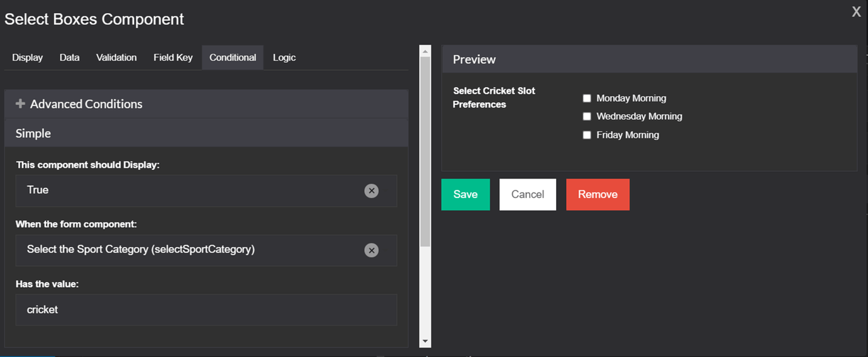Clear the 'True' display value with x icon
The width and height of the screenshot is (868, 357).
point(372,190)
